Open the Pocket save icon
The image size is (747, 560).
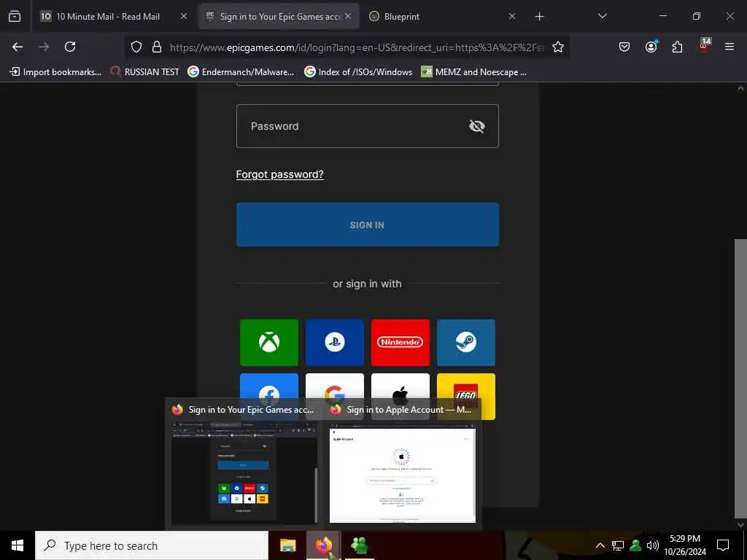click(x=624, y=47)
